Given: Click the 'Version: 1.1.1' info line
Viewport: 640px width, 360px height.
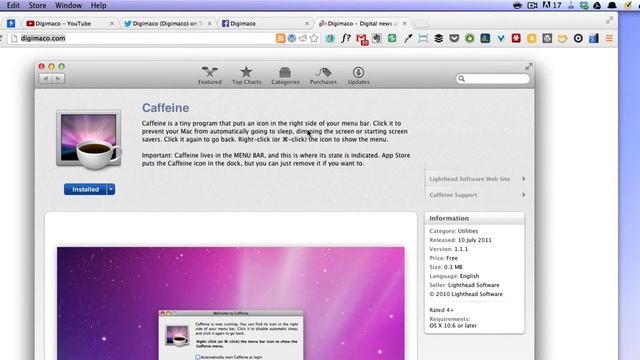Looking at the screenshot, I should pos(449,249).
